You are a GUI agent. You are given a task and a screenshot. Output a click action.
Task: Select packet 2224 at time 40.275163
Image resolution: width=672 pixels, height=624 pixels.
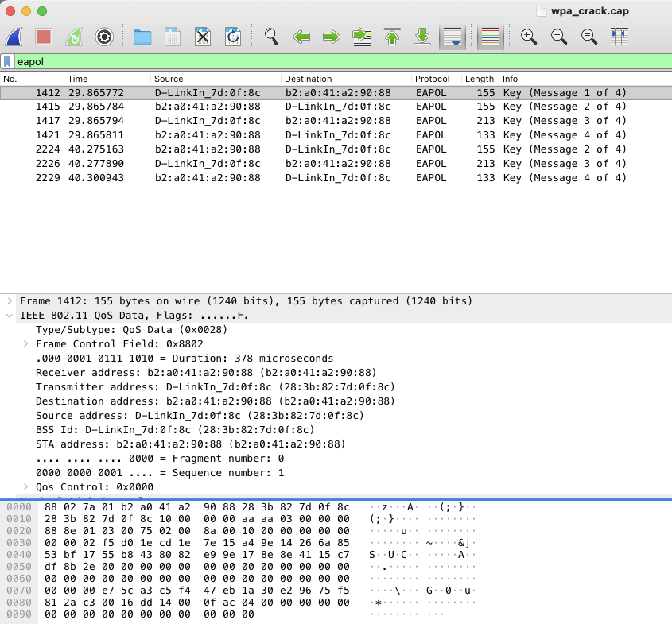click(336, 149)
